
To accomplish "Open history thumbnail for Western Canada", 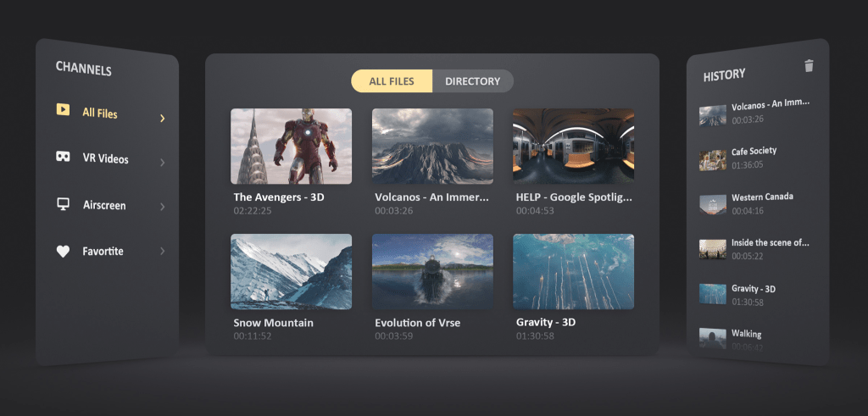I will click(712, 205).
